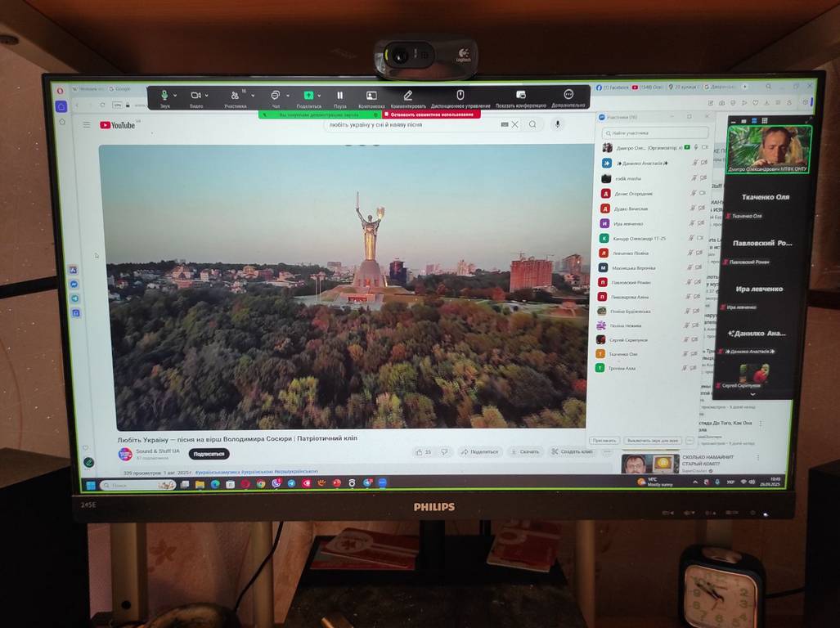Click the YouTube search magnifier icon
The width and height of the screenshot is (840, 628).
point(532,124)
